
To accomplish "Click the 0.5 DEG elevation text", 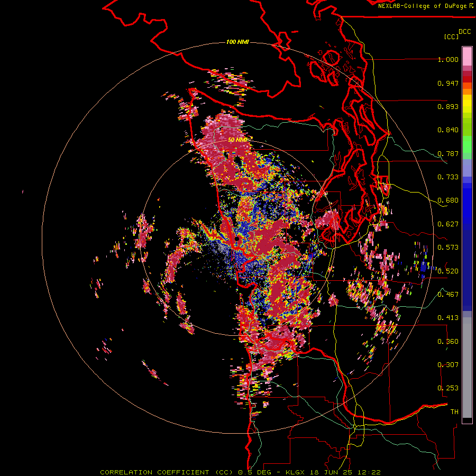I will click(x=254, y=472).
